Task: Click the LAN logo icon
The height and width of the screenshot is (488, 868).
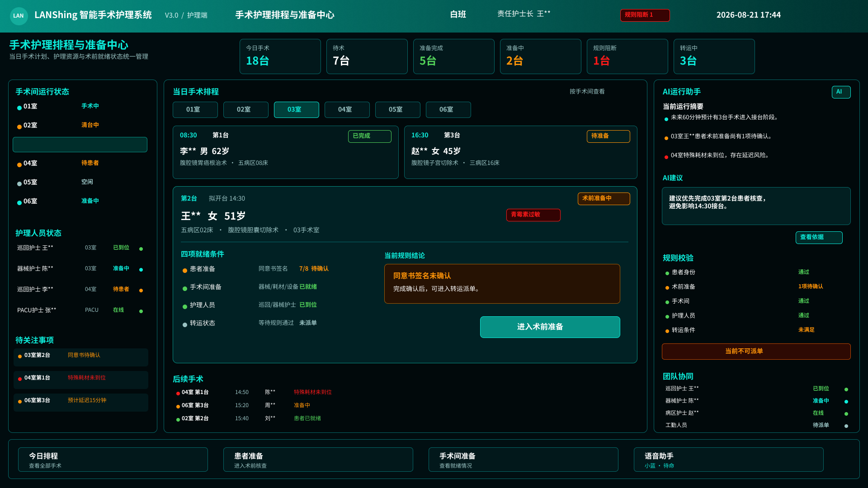Action: click(19, 16)
